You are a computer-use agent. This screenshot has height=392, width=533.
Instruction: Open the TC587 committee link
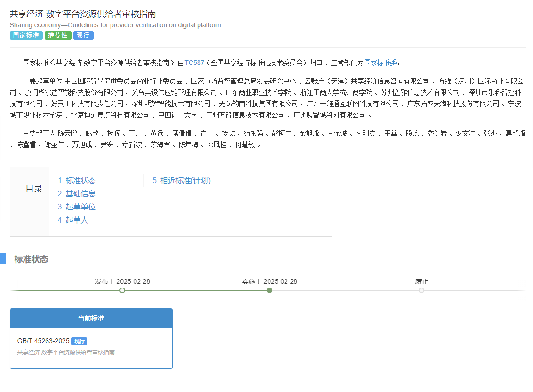[x=194, y=63]
